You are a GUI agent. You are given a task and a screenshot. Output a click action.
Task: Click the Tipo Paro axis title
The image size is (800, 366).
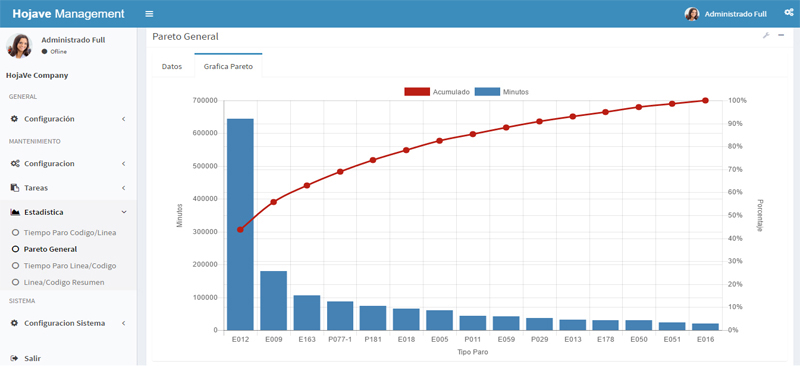click(x=472, y=352)
